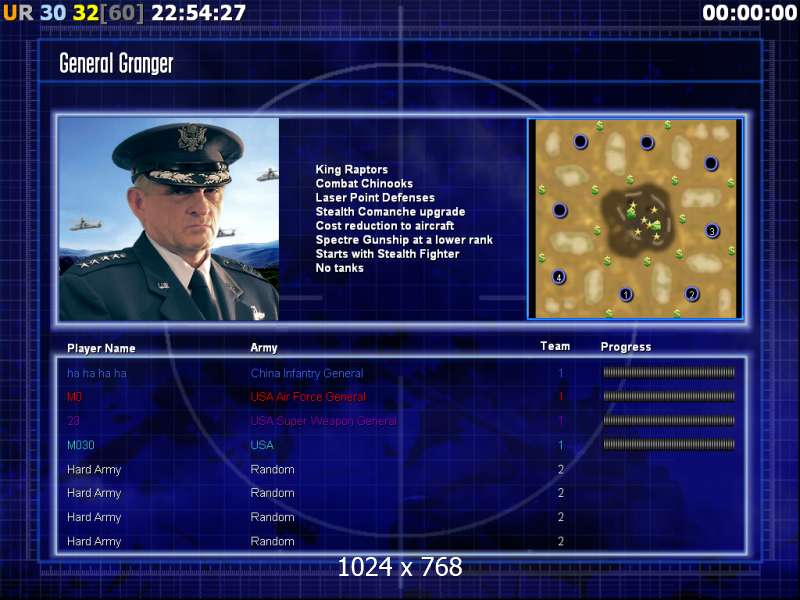
Task: Click progress bar for ha ha ha ha
Action: tap(669, 372)
